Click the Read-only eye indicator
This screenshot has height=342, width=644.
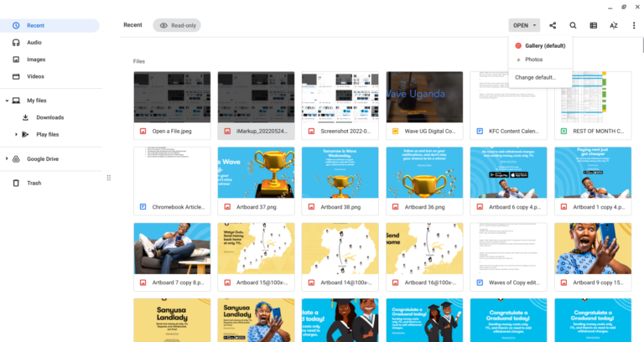[x=177, y=25]
